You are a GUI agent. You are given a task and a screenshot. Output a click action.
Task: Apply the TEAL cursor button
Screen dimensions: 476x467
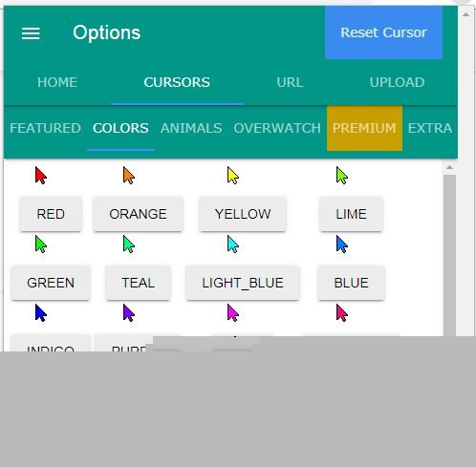[138, 283]
